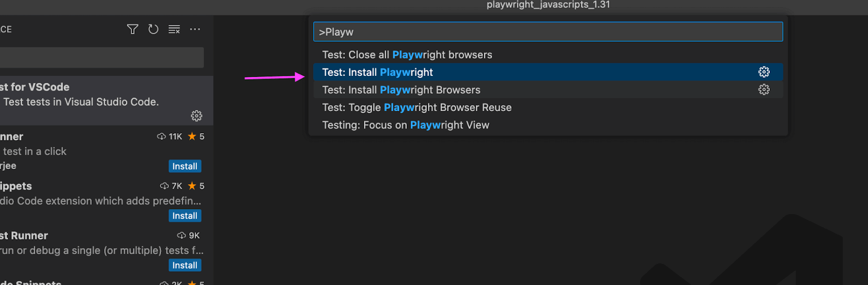Click the refresh extensions icon
868x285 pixels.
coord(154,29)
